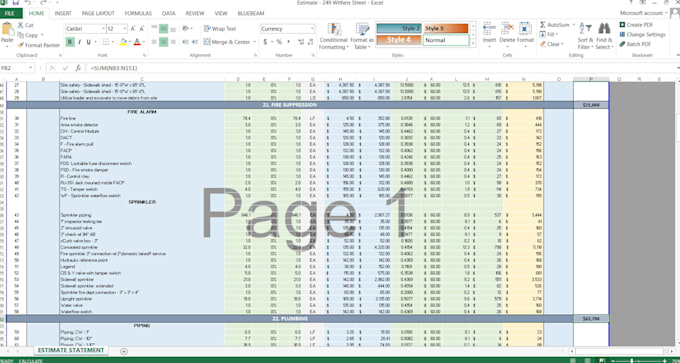This screenshot has width=680, height=363.
Task: Open the Fill dropdown in Editing group
Action: [549, 35]
